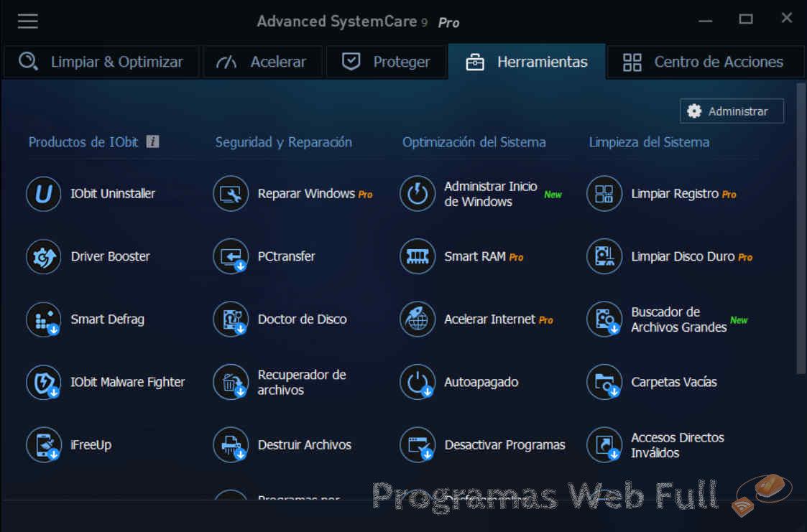This screenshot has width=807, height=532.
Task: Click Acelerar Internet globe rocket icon
Action: [x=418, y=319]
